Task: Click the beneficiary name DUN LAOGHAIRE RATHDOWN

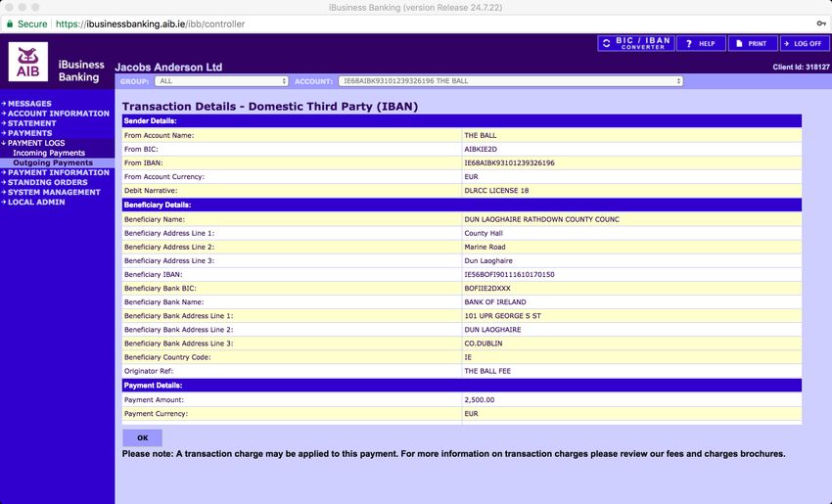Action: pos(541,219)
